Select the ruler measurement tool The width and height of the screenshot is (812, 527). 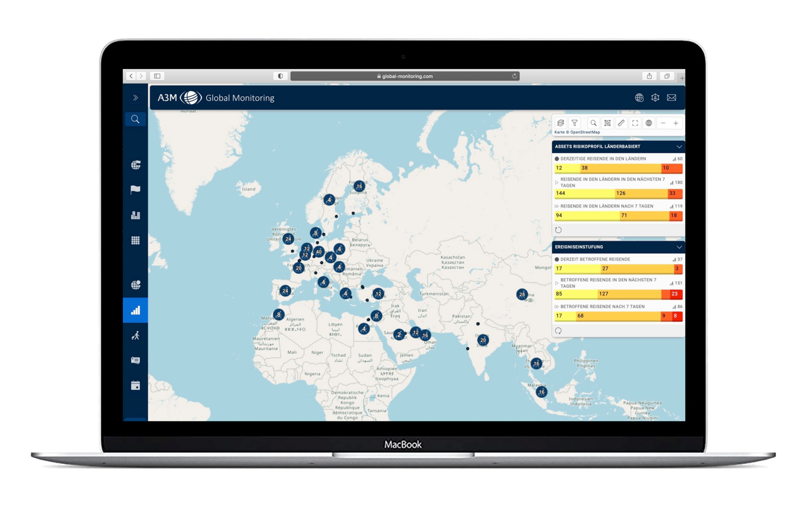pos(621,123)
